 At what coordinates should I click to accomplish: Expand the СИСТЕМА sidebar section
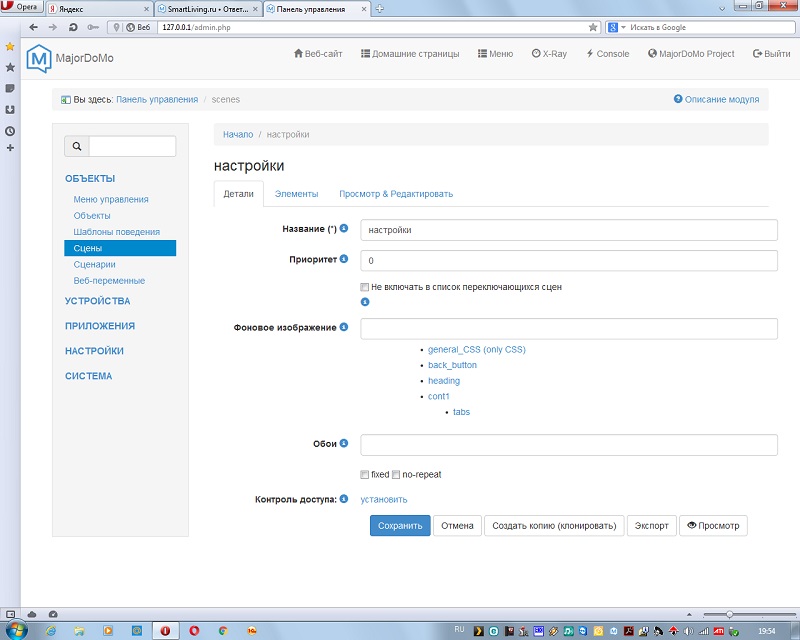pos(88,376)
